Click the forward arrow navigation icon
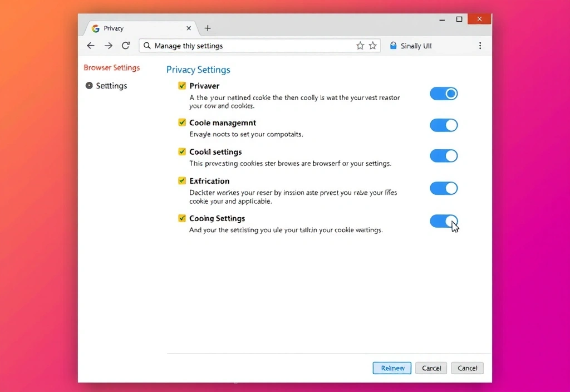Viewport: 570px width, 392px height. [x=109, y=46]
